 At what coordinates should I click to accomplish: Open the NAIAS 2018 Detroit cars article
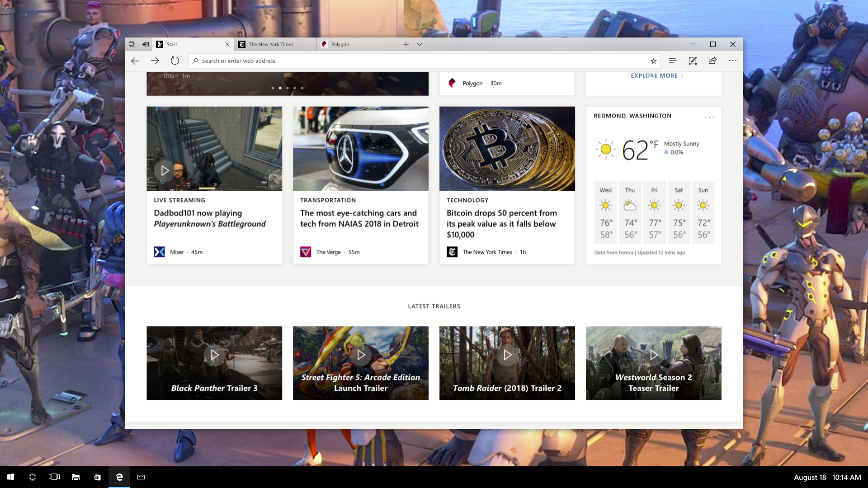[359, 219]
